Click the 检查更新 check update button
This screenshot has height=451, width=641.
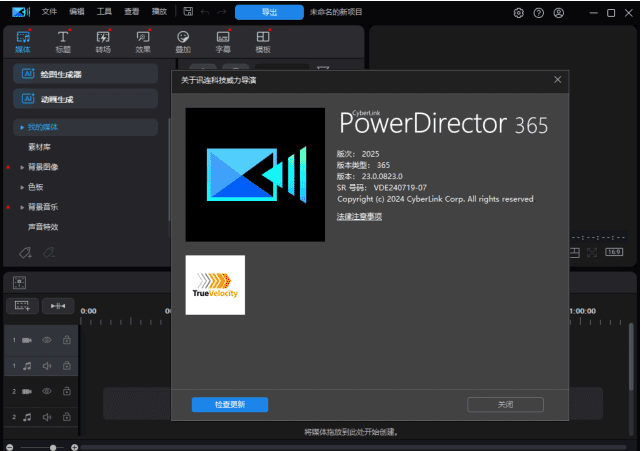coord(230,404)
